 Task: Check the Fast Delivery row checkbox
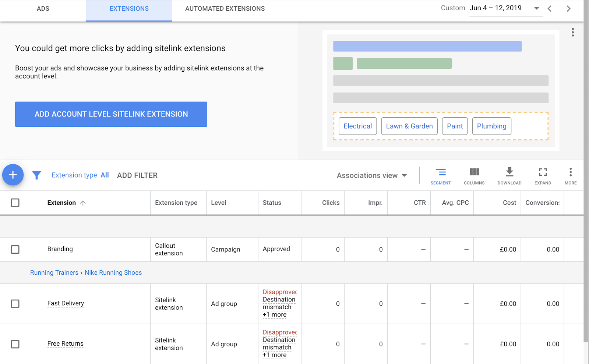(x=15, y=304)
